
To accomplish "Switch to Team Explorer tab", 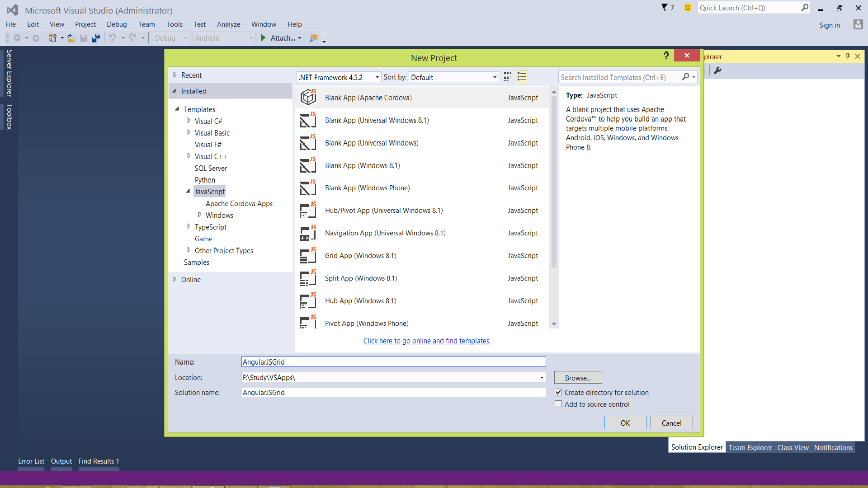I will pyautogui.click(x=750, y=447).
